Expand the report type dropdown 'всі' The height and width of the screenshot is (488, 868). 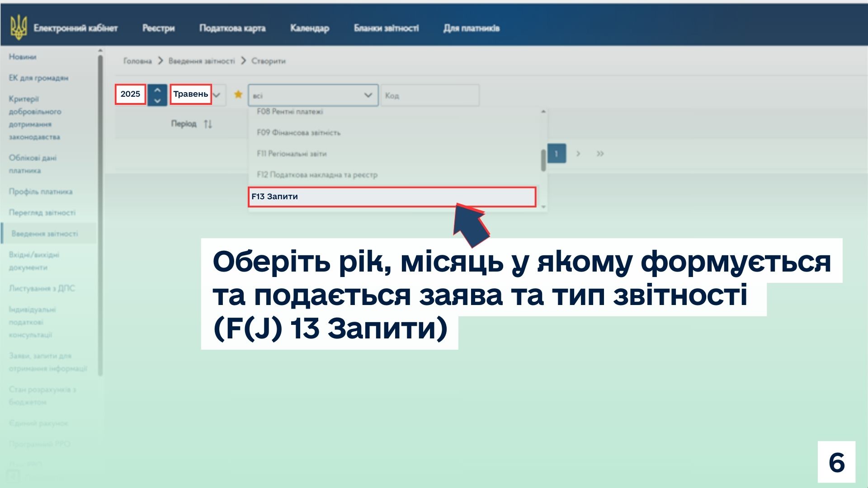click(x=313, y=95)
